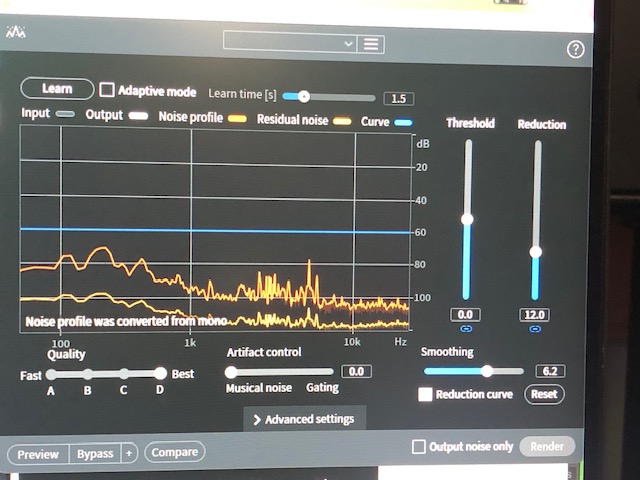
Task: Click the -60 dB axis label
Action: [x=420, y=232]
